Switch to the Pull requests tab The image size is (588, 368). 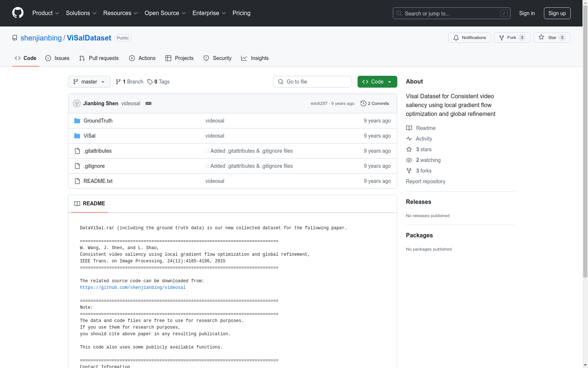pyautogui.click(x=99, y=58)
